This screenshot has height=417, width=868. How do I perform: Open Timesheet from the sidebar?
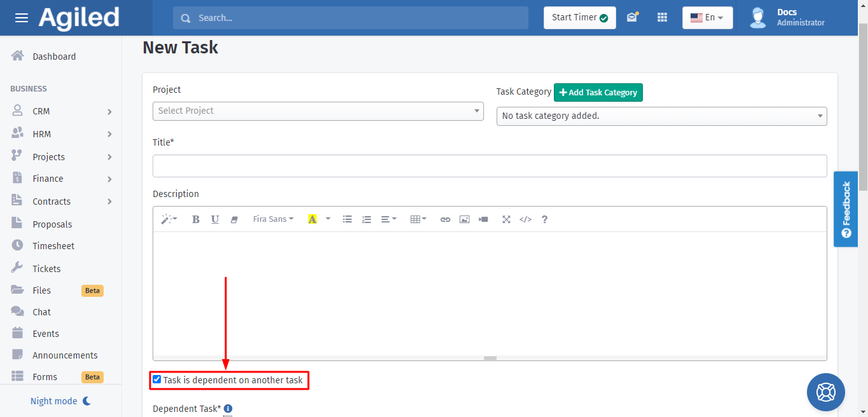coord(53,246)
